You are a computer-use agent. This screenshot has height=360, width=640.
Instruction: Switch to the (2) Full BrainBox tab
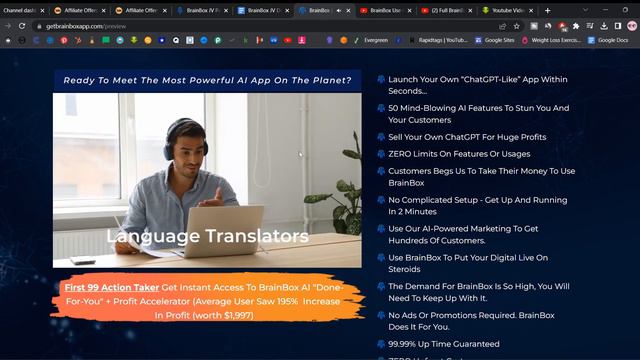coord(447,11)
